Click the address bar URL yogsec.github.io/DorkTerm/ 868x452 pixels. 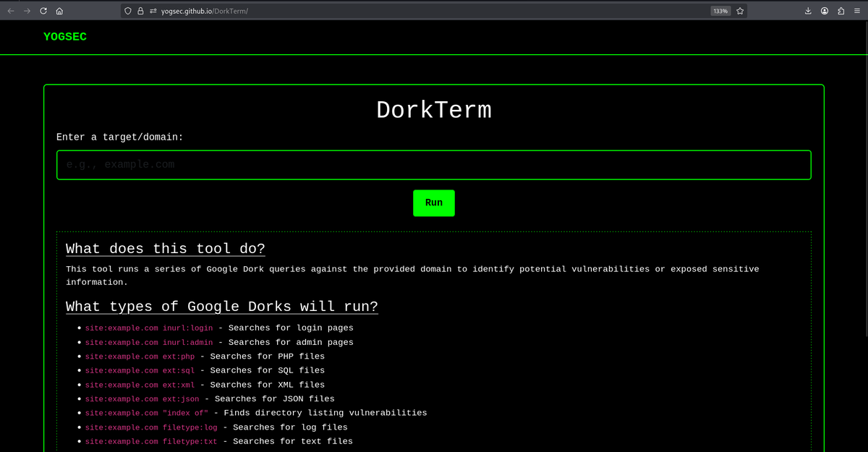pyautogui.click(x=205, y=11)
